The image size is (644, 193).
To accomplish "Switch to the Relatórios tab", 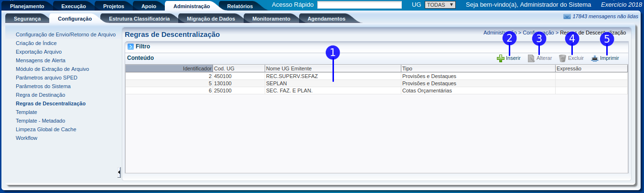I will 240,6.
